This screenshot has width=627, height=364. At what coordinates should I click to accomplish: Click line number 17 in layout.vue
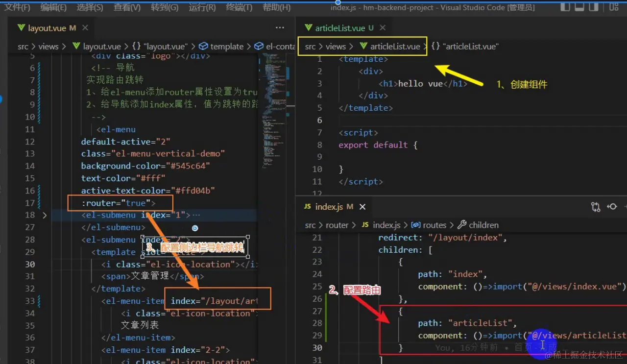coord(30,203)
